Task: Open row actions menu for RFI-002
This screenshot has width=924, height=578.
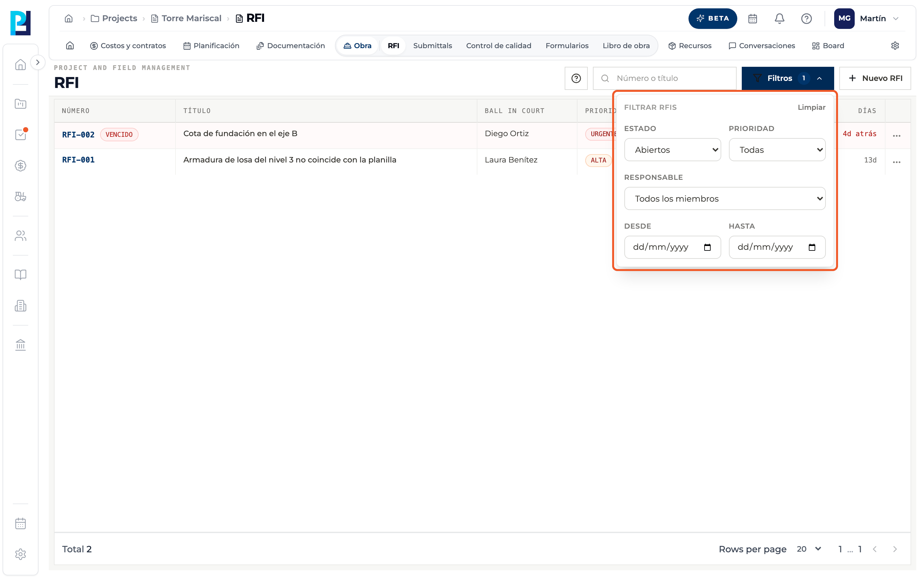Action: click(x=896, y=136)
